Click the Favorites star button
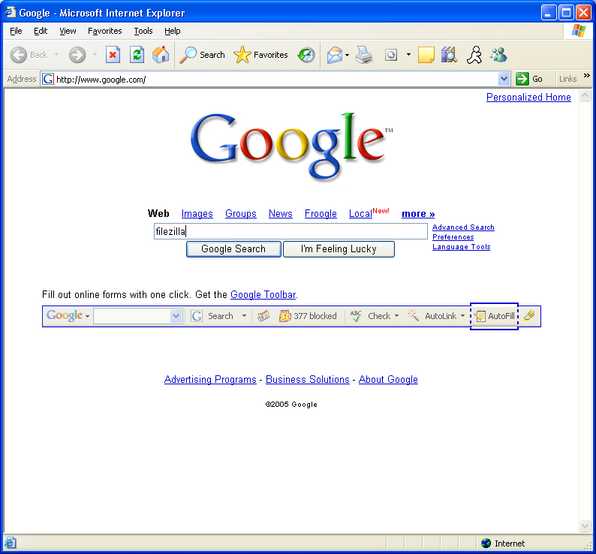Viewport: 596px width, 554px height. (x=261, y=55)
